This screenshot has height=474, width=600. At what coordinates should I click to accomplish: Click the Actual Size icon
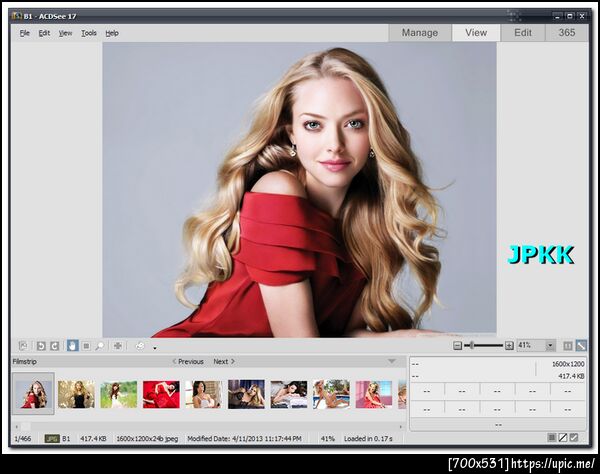pyautogui.click(x=568, y=346)
